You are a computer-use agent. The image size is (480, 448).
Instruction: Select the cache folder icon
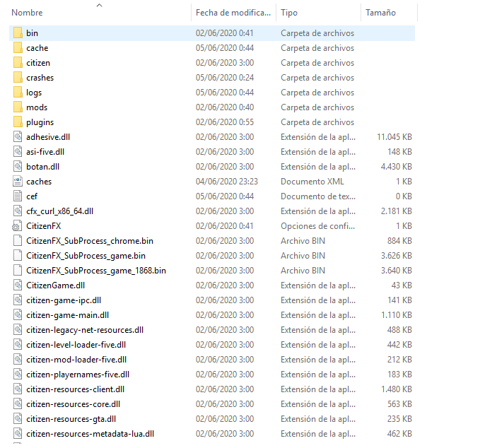pyautogui.click(x=18, y=48)
